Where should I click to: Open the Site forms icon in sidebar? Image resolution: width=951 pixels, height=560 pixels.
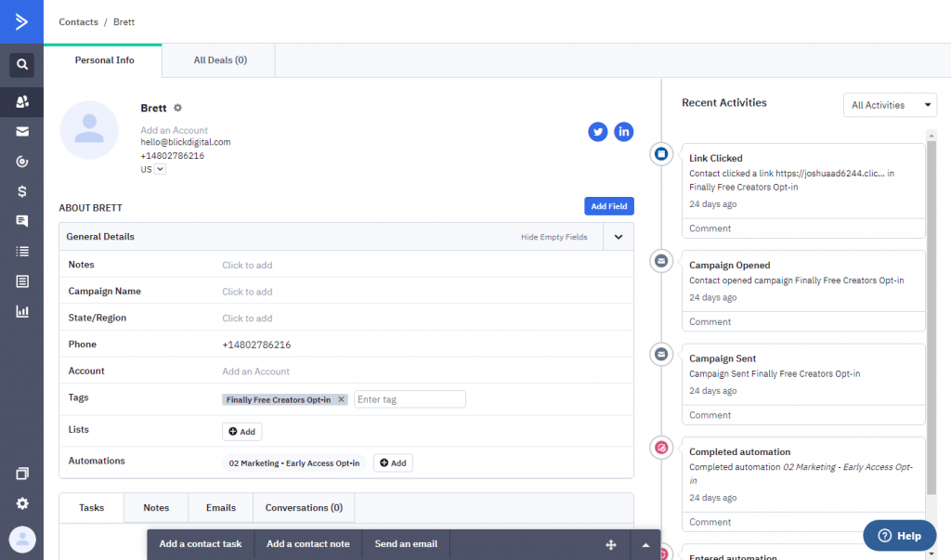click(x=22, y=281)
